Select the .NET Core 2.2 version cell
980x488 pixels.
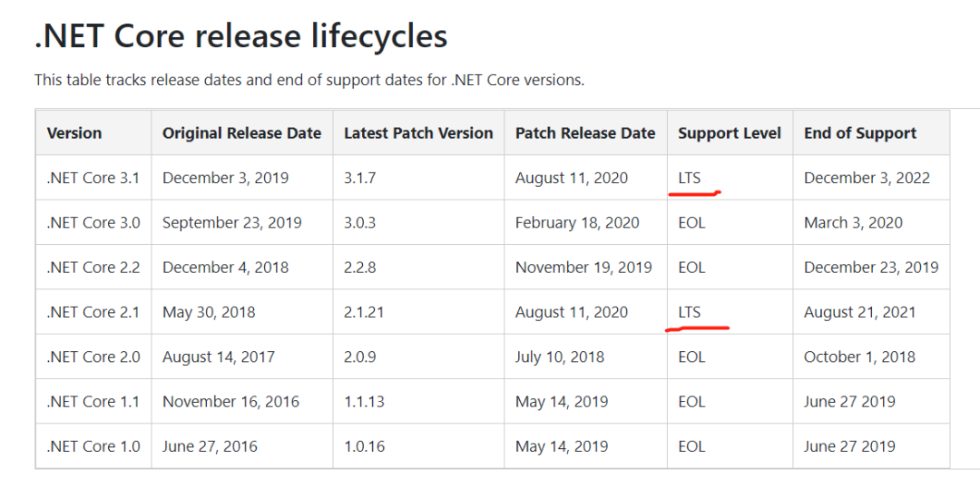(93, 268)
